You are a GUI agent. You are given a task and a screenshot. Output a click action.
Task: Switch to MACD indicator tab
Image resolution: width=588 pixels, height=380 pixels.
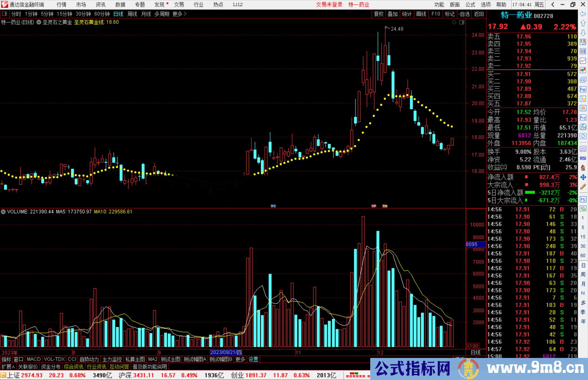(x=34, y=359)
